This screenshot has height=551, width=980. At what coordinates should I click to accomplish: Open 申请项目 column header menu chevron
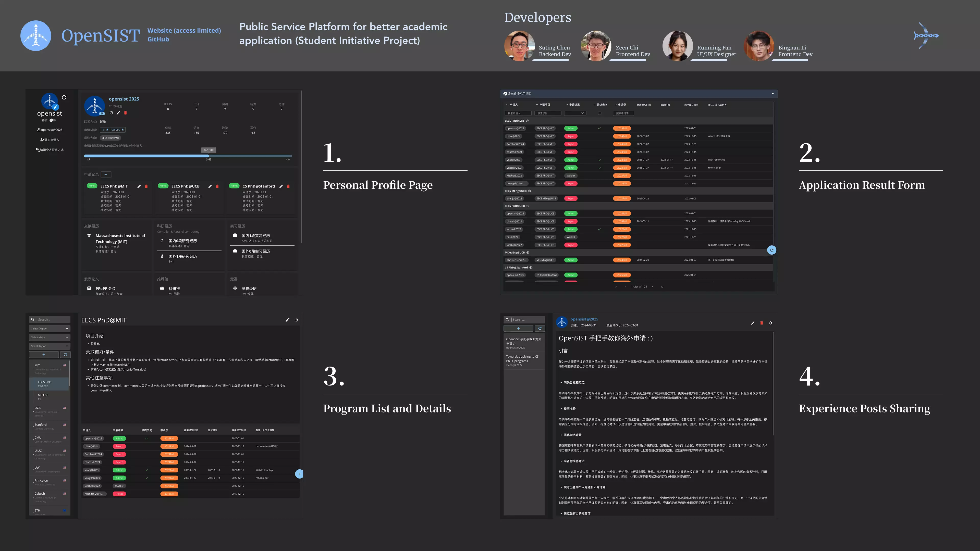tap(537, 105)
